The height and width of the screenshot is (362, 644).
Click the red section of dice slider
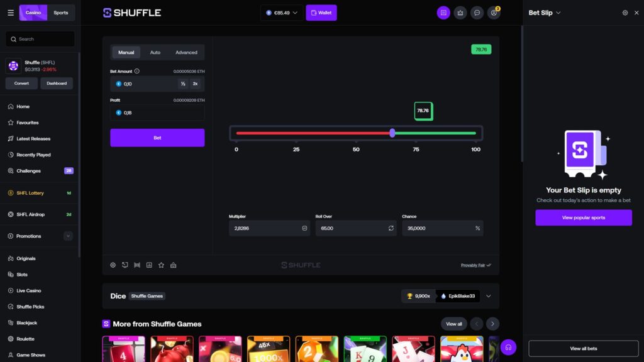313,133
